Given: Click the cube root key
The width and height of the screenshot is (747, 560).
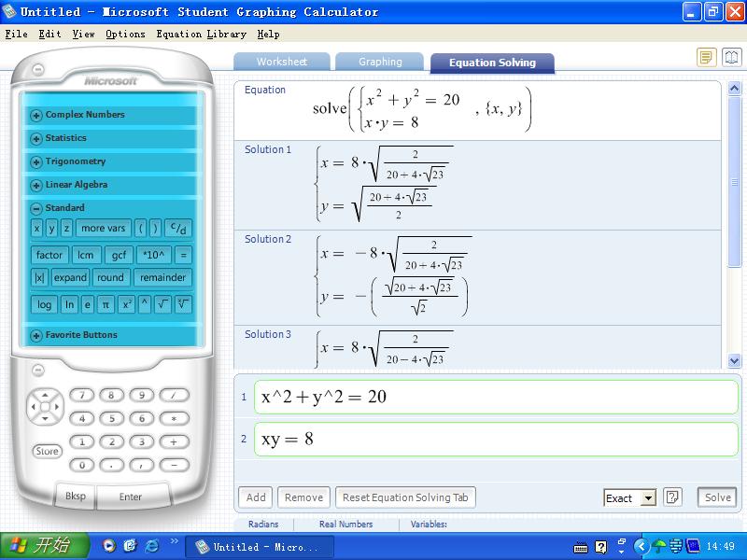Looking at the screenshot, I should coord(183,304).
